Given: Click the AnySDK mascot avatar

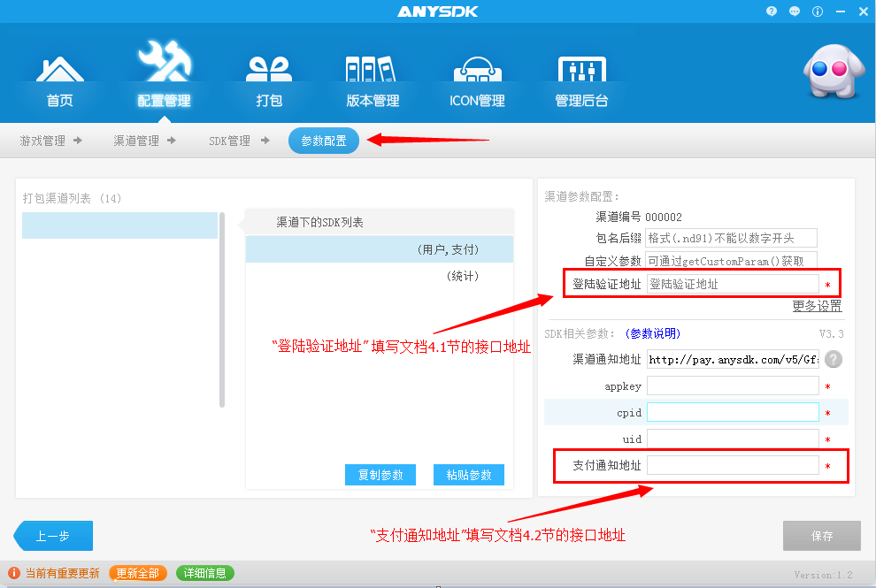Looking at the screenshot, I should click(x=833, y=72).
